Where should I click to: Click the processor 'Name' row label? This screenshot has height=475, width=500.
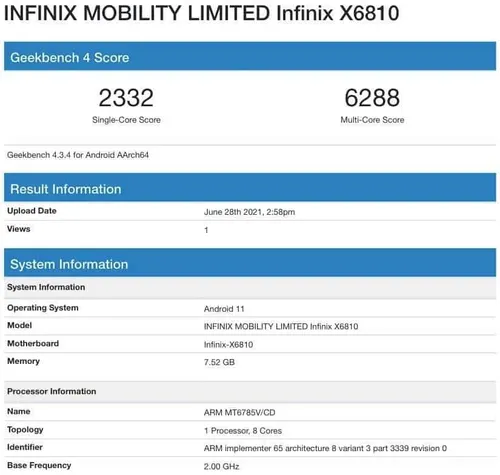19,412
